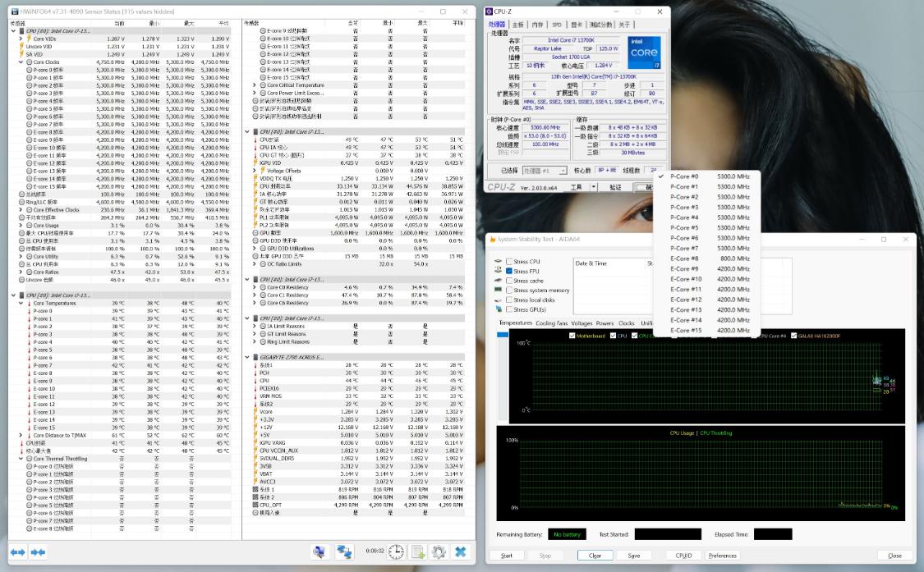
Task: Collapse the Core Temperatures group in HWiNFO
Action: point(21,302)
